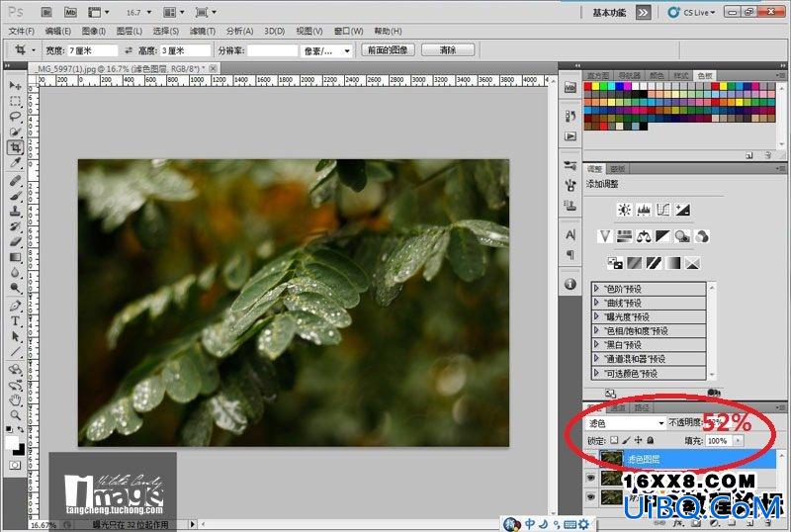Toggle lock image pixels brush icon
791x532 pixels.
(626, 440)
